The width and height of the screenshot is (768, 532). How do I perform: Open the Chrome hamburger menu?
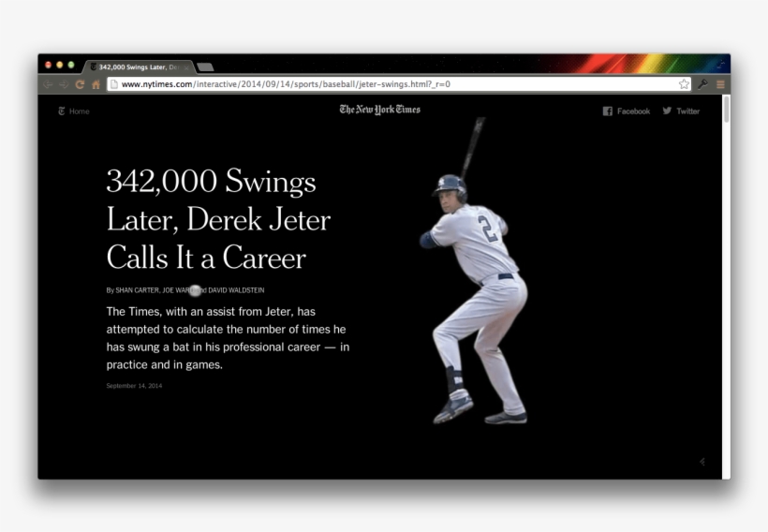(x=720, y=84)
